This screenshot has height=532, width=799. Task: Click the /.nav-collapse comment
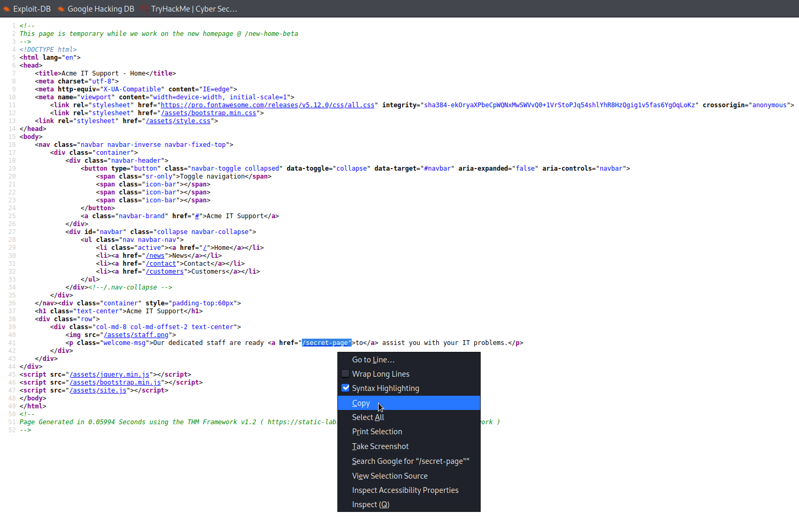click(x=131, y=287)
